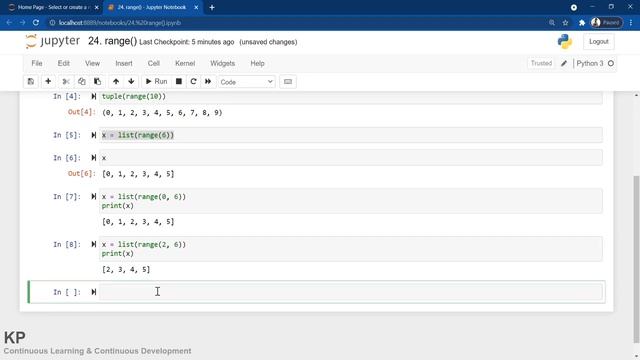
Task: Click the notebook vertical scrollbar
Action: [636, 259]
